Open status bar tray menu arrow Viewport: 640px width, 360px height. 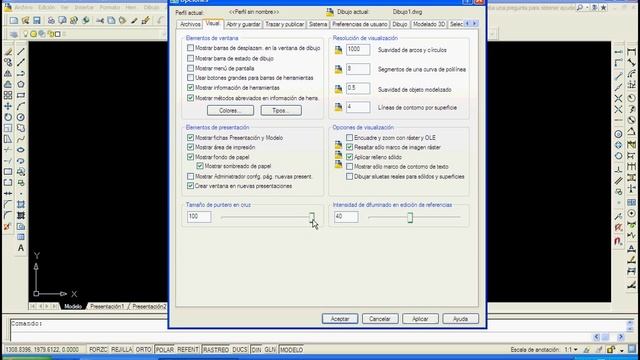click(622, 350)
